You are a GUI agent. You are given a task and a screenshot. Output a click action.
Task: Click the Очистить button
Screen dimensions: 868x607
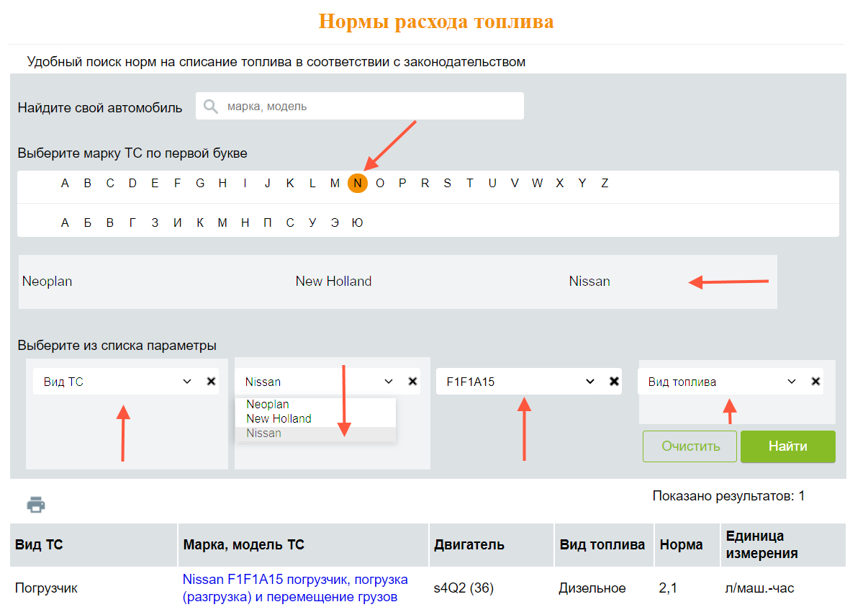(690, 446)
